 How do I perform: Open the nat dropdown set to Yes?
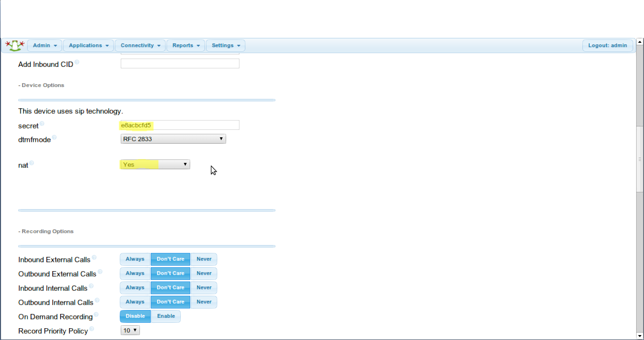(x=155, y=164)
